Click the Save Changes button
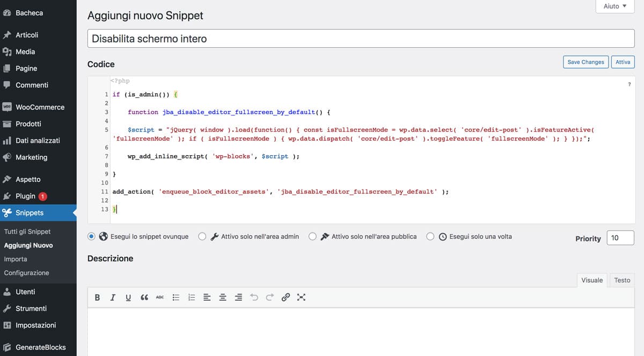Viewport: 644px width, 356px height. (586, 62)
